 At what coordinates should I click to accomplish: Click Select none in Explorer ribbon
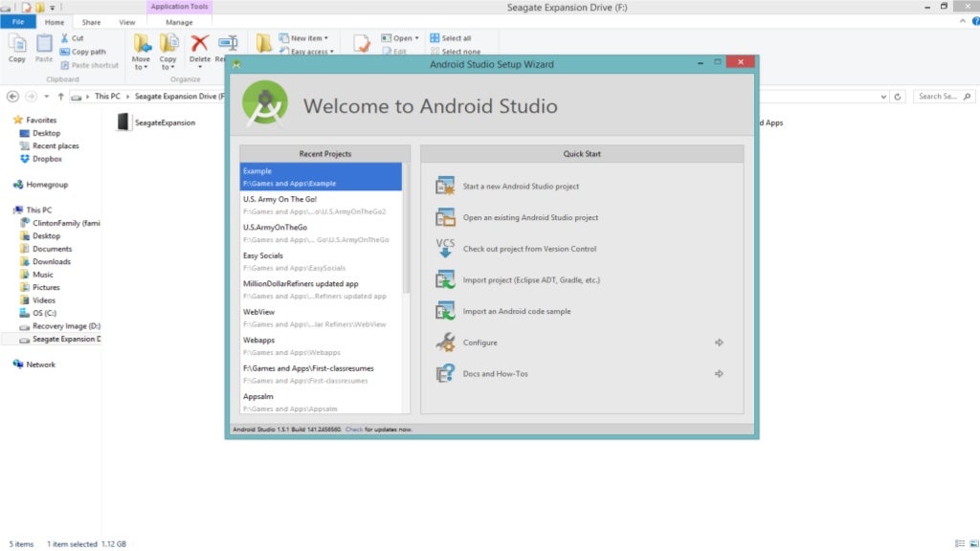pos(456,52)
